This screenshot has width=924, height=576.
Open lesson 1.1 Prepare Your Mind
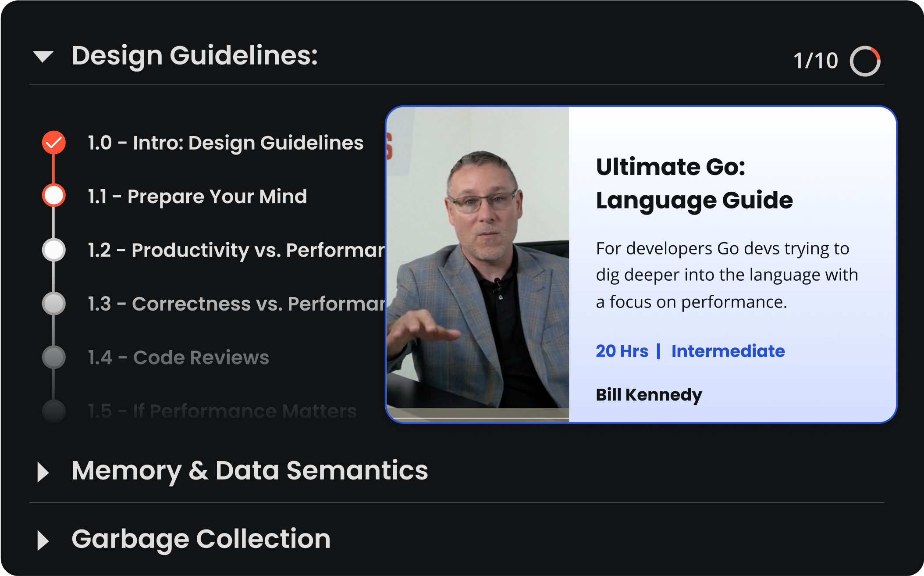pyautogui.click(x=197, y=197)
